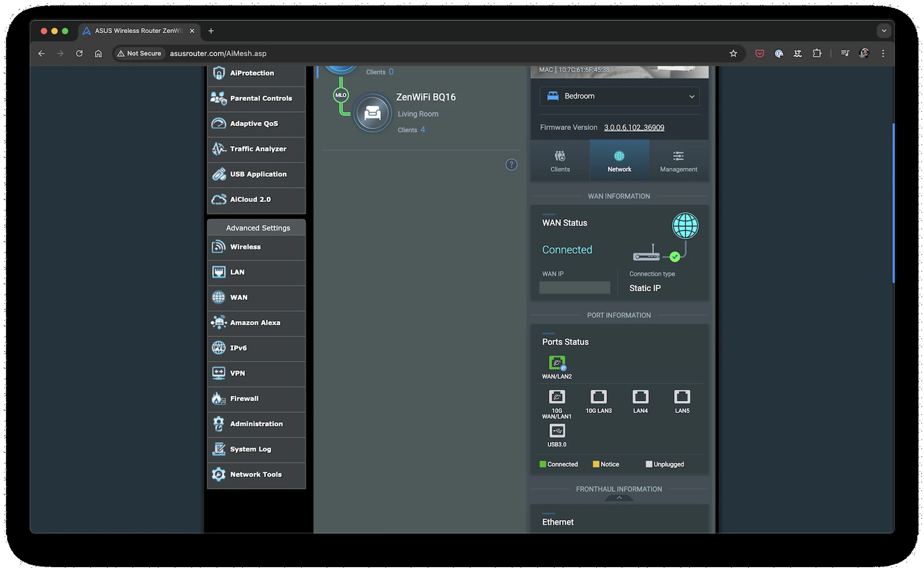Click the Not Secure site info button
This screenshot has width=924, height=572.
point(139,53)
